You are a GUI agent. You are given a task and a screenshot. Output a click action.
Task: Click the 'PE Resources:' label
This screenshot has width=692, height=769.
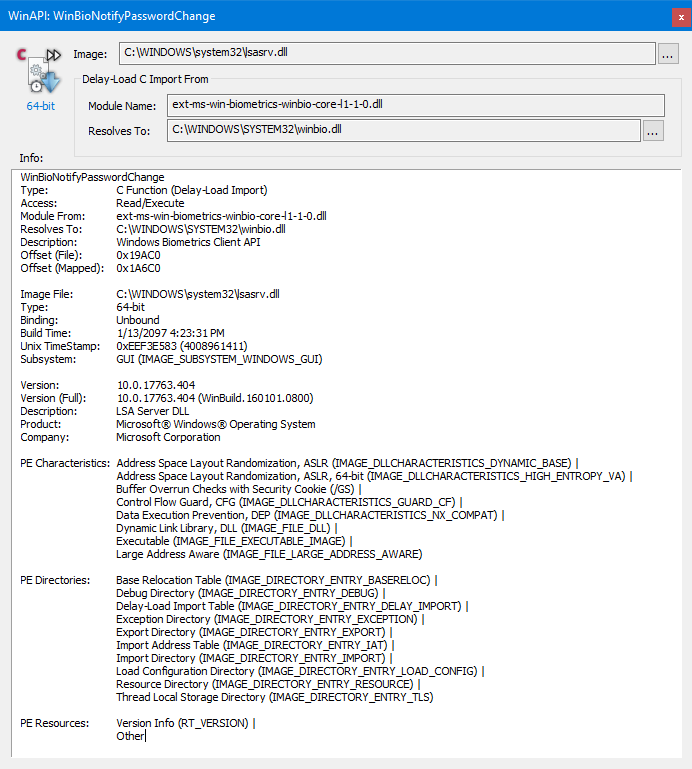(x=54, y=723)
